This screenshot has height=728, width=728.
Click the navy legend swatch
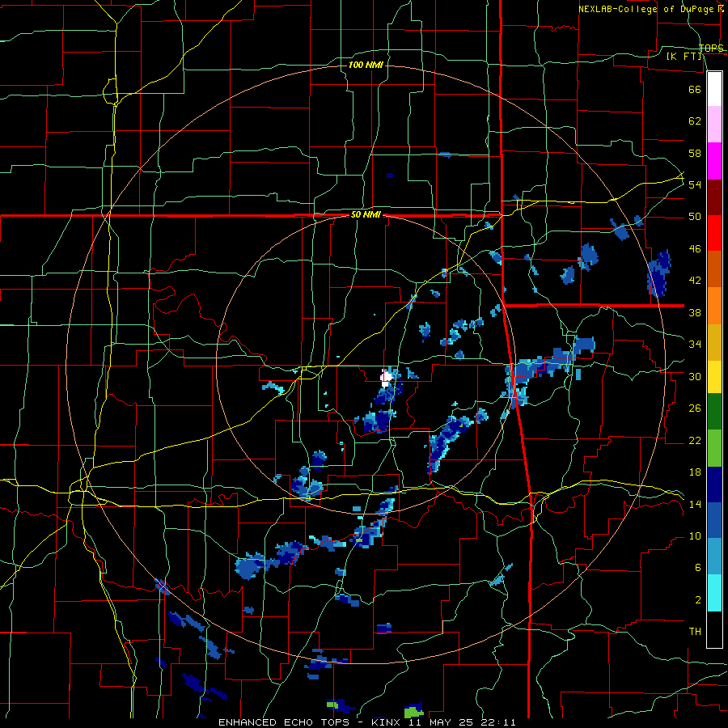[714, 485]
